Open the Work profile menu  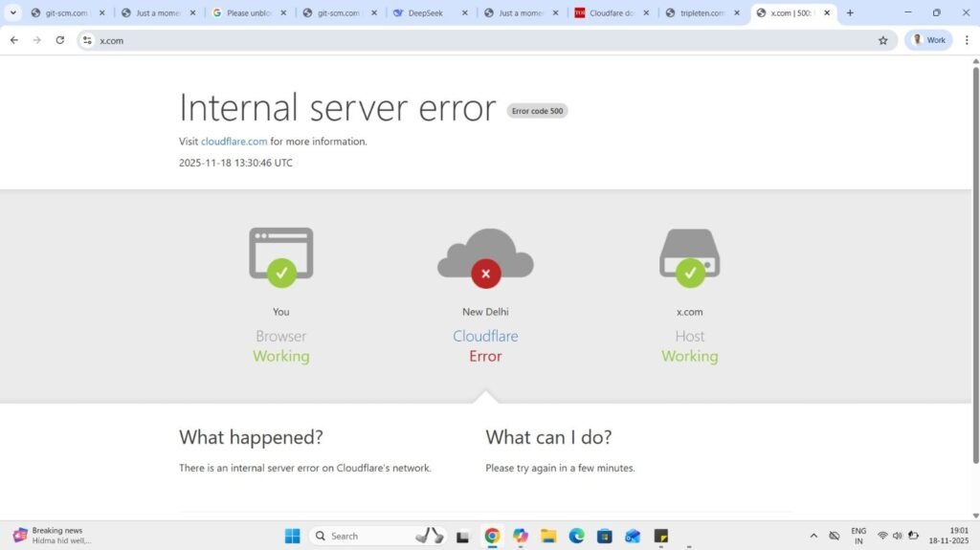pyautogui.click(x=928, y=40)
